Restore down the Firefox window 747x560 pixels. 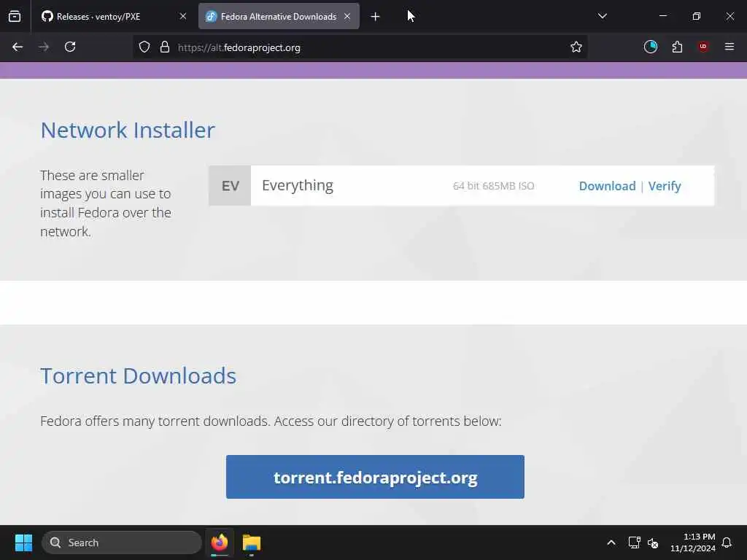697,16
